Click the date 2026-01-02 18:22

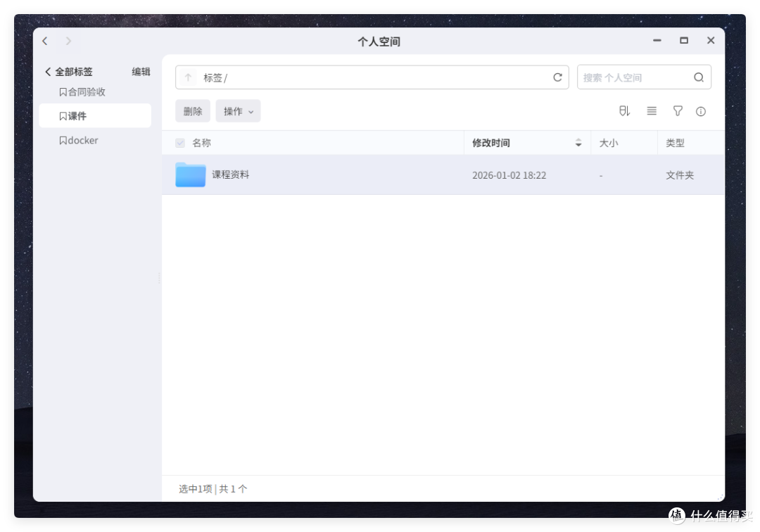click(509, 175)
